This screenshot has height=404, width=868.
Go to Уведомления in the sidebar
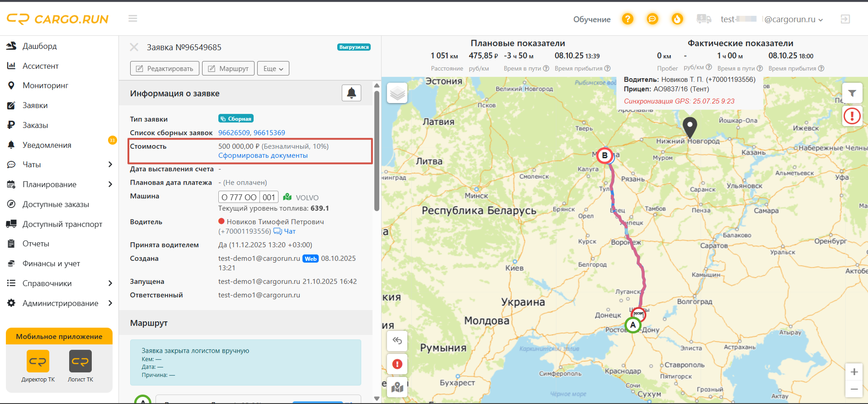tap(47, 145)
